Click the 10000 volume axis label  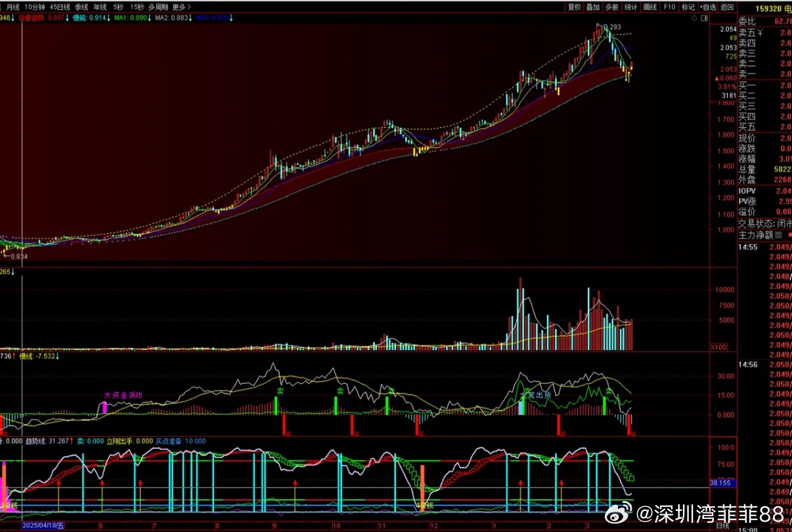tap(724, 289)
